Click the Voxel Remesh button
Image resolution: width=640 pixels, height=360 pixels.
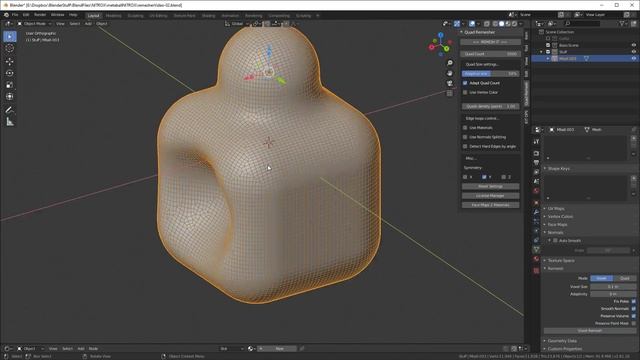tap(589, 331)
